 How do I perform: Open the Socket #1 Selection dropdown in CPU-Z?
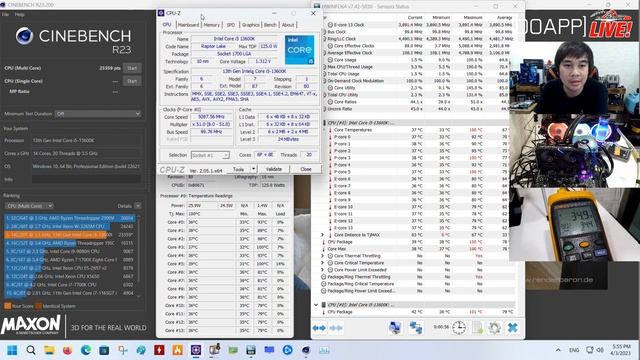210,155
